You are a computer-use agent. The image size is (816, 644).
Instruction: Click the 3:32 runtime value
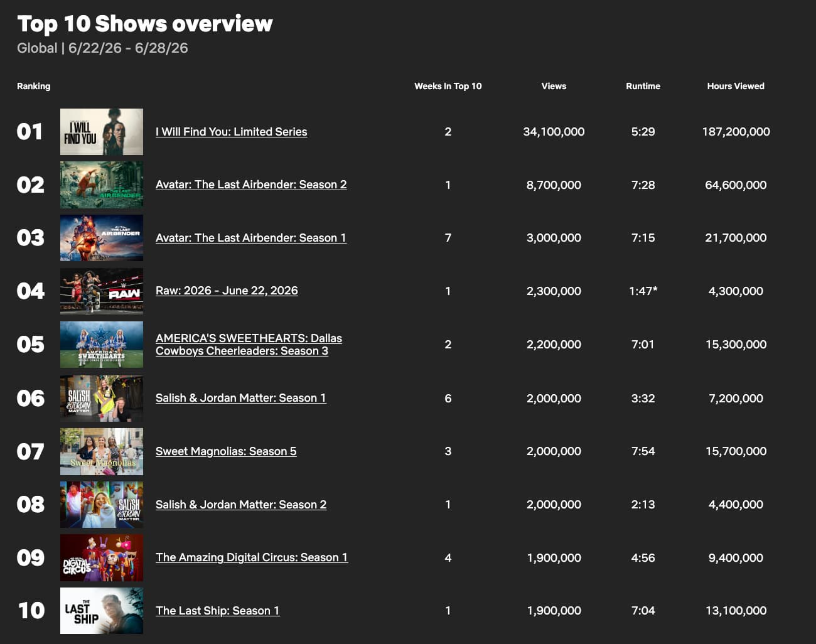(x=643, y=399)
